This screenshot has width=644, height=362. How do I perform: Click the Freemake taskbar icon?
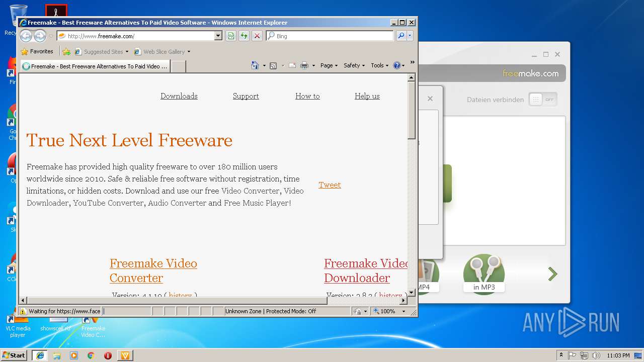tap(125, 355)
